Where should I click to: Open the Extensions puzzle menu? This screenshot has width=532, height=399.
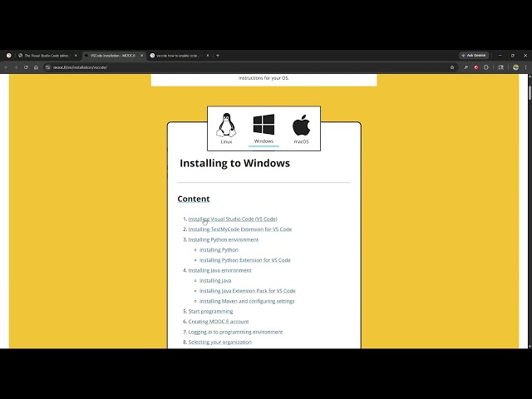486,67
